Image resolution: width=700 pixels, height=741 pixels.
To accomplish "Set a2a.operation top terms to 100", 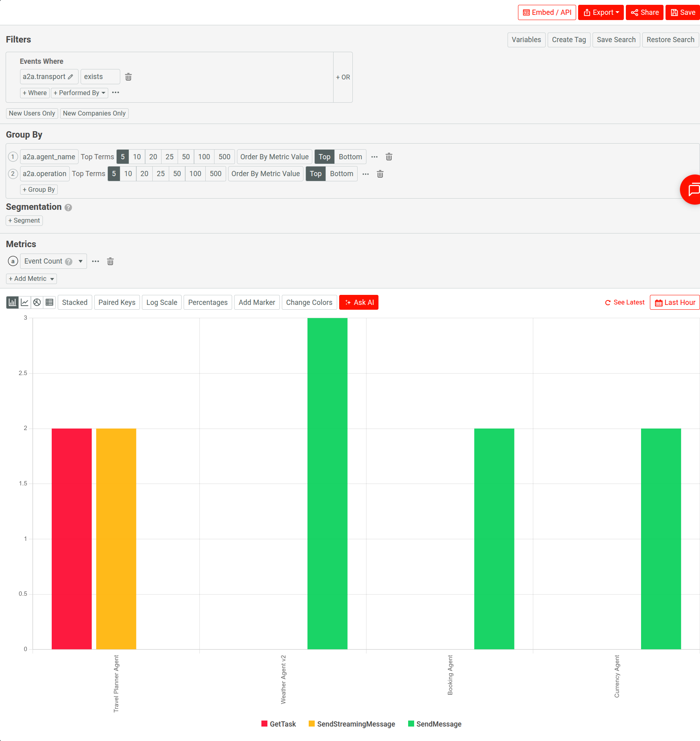I will click(x=195, y=174).
